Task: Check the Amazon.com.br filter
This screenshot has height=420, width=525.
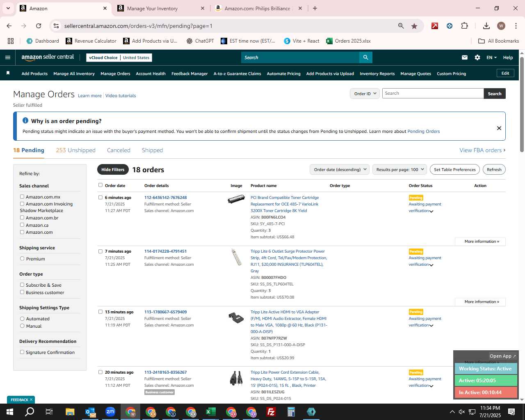Action: pyautogui.click(x=22, y=218)
